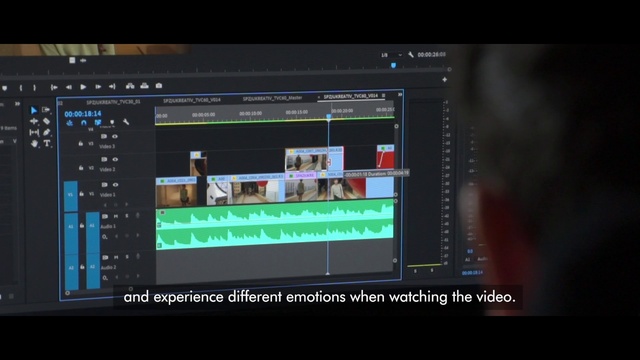Screen dimensions: 640x360
Task: Select the Ripple Edit tool
Action: (34, 121)
